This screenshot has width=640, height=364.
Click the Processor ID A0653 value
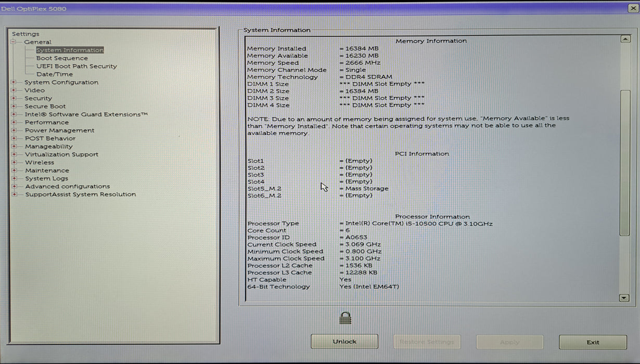coord(352,238)
